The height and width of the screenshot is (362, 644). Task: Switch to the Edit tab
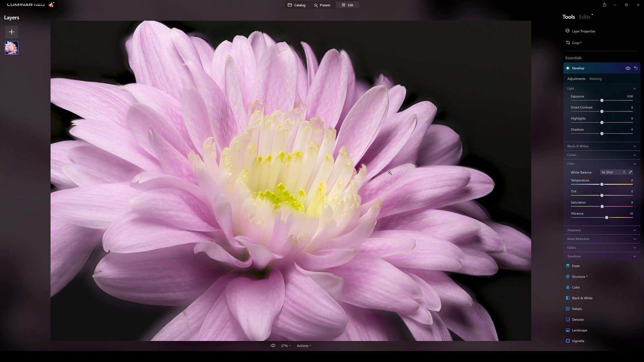pyautogui.click(x=347, y=5)
